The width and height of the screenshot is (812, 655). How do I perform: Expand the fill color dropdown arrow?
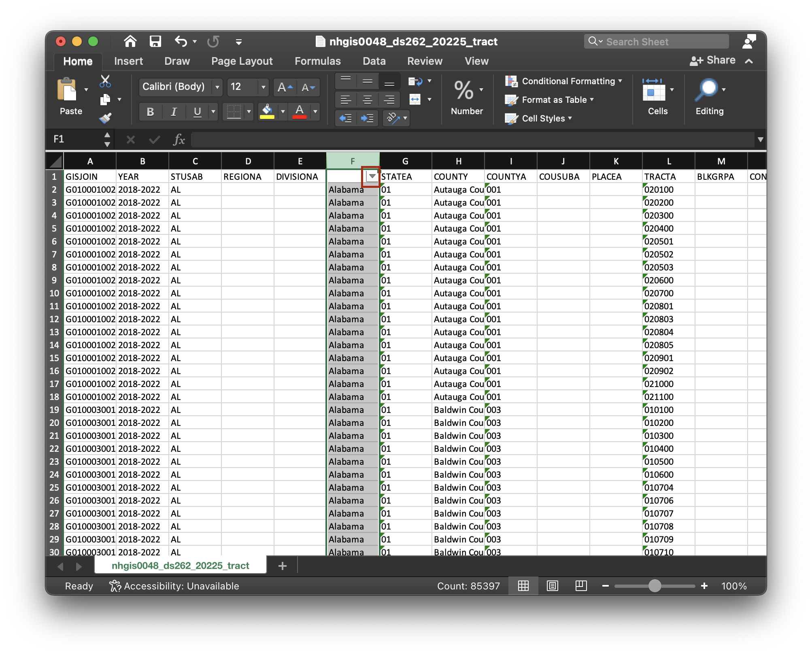coord(283,111)
